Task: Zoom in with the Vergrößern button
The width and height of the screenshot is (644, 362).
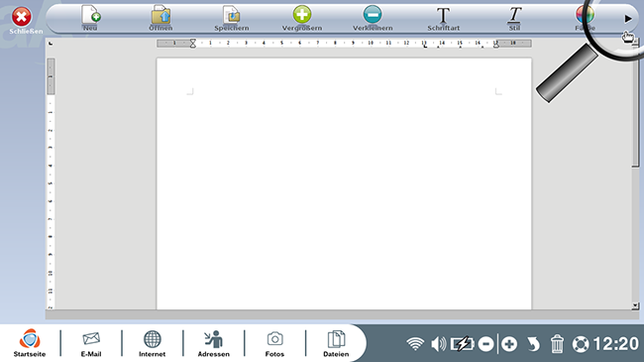Action: point(302,18)
